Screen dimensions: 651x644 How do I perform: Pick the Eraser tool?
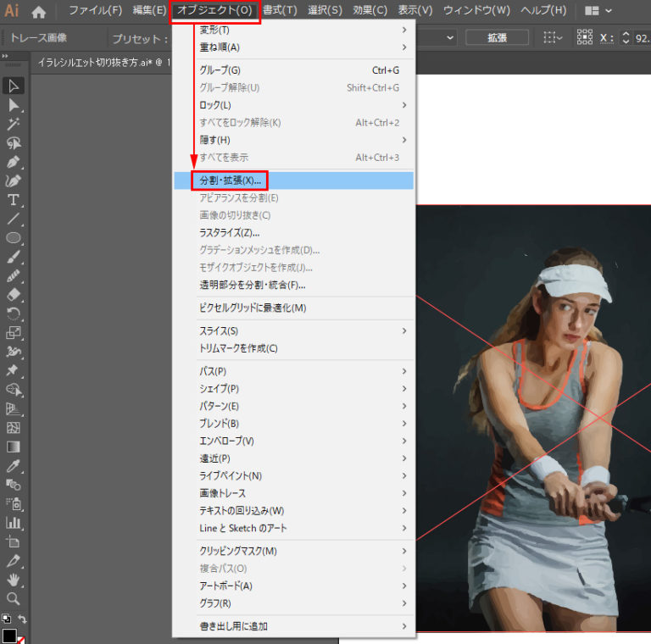pos(14,295)
